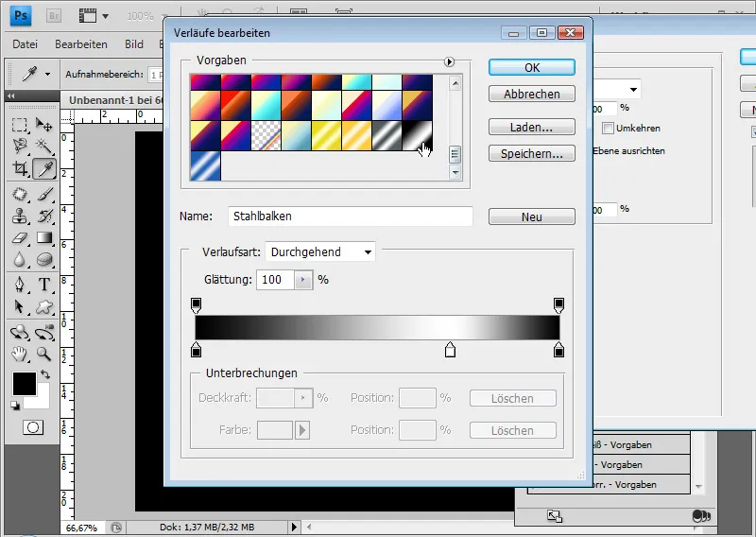Select the left opacity stop above the gradient
756x537 pixels.
(x=196, y=305)
